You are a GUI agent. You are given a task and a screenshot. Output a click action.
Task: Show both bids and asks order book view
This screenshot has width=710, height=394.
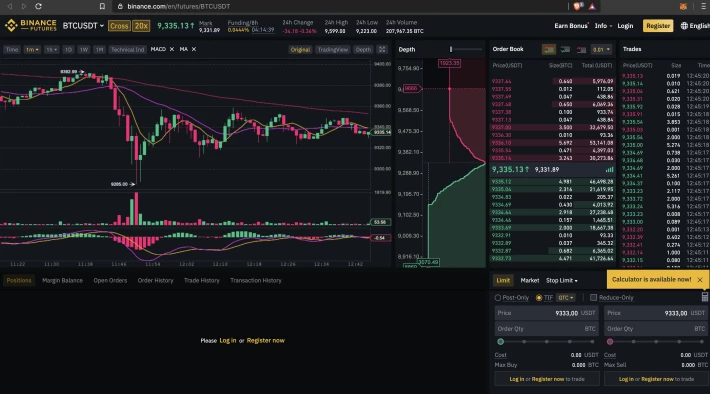[549, 49]
